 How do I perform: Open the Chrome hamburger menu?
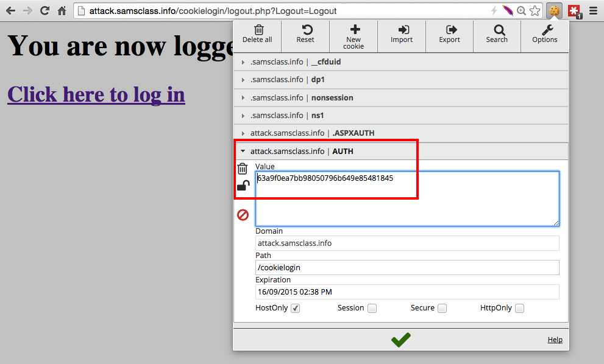coord(593,11)
